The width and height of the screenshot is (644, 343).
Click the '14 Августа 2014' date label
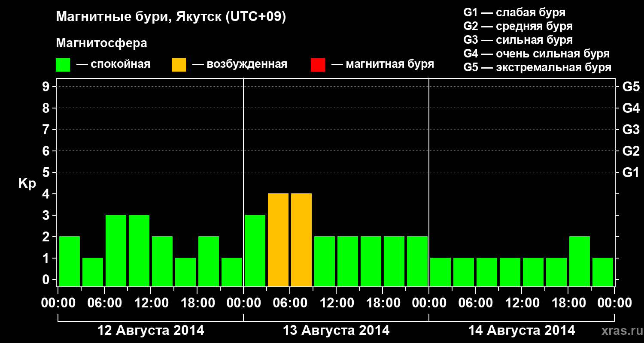click(x=522, y=331)
